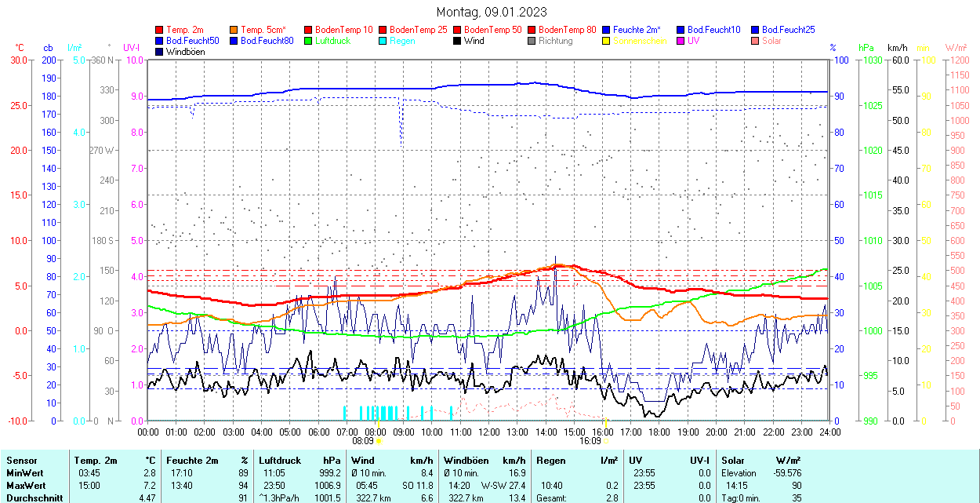The image size is (980, 503).
Task: Click the BodenTemp 80 legend label
Action: (x=567, y=30)
